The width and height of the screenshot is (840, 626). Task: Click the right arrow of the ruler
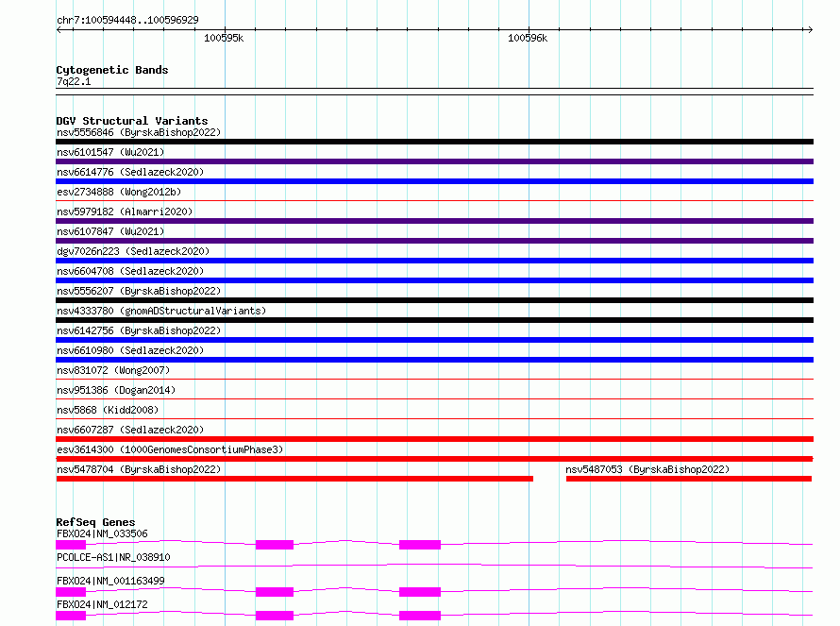click(810, 29)
